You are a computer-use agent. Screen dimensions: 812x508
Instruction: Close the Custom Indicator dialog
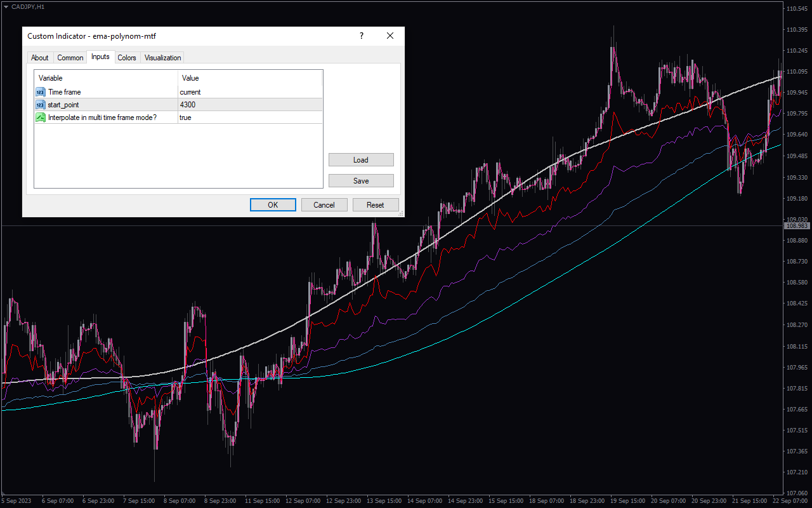(x=390, y=36)
